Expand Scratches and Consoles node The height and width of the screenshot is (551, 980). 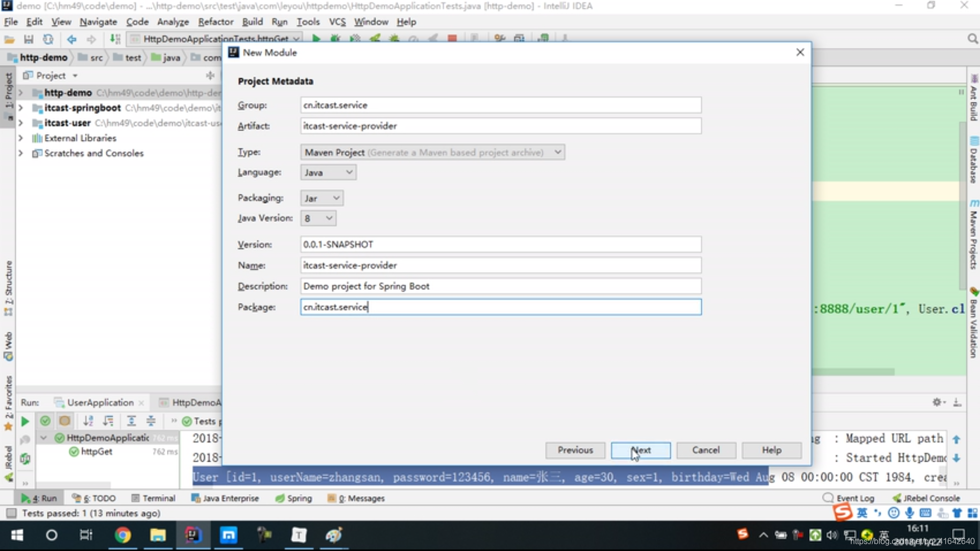tap(20, 153)
